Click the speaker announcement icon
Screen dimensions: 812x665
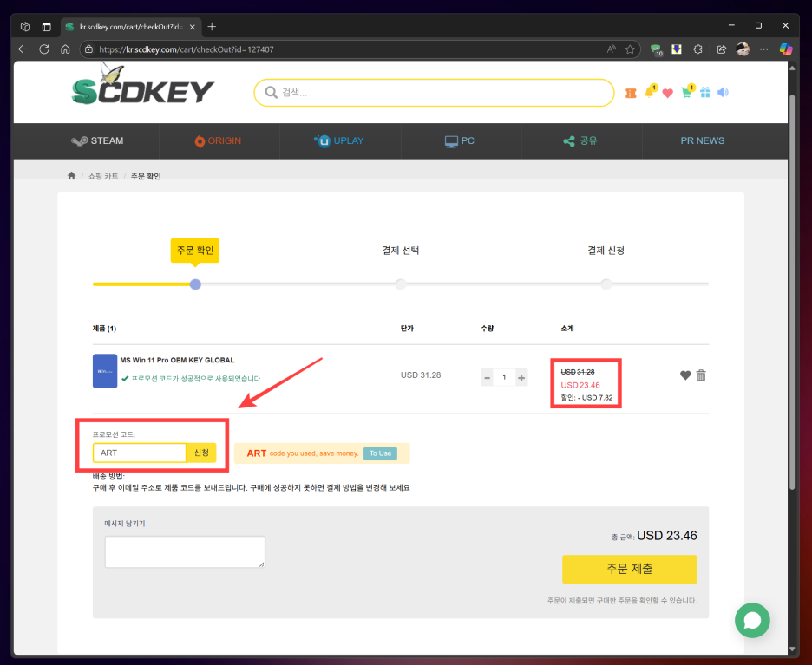click(723, 93)
